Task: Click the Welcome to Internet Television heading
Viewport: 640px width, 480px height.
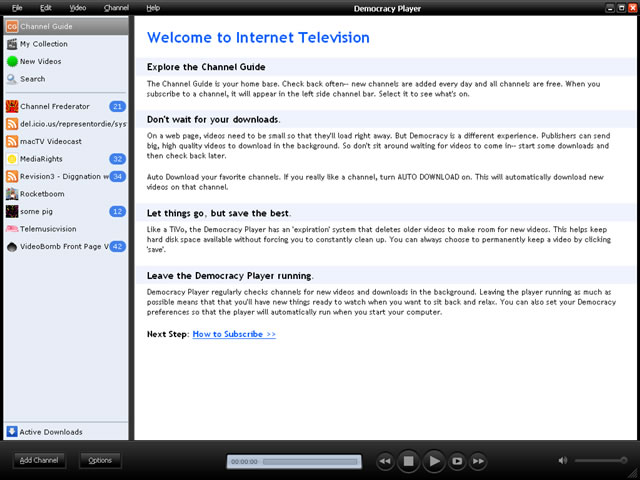Action: [x=258, y=38]
